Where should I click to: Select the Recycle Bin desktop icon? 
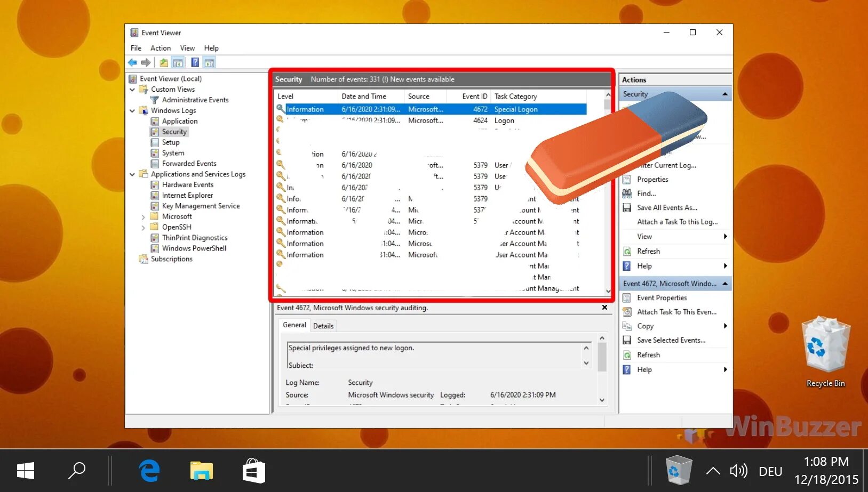[826, 352]
